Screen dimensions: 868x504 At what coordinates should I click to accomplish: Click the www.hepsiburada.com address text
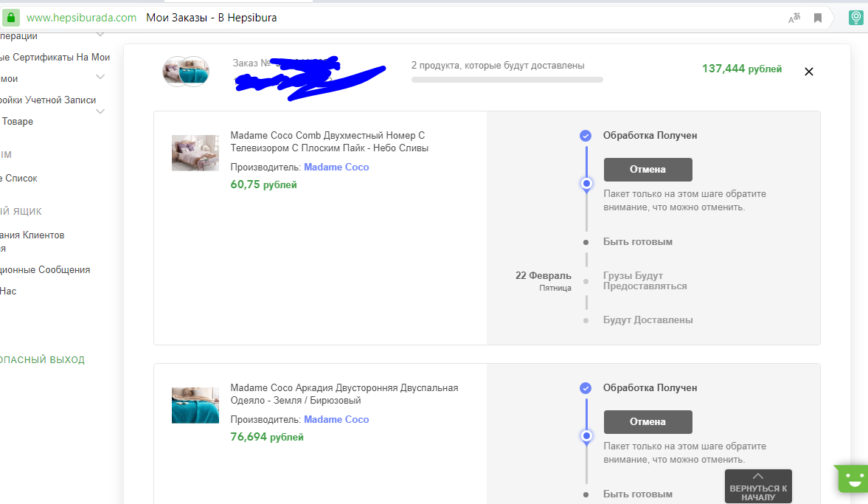81,18
